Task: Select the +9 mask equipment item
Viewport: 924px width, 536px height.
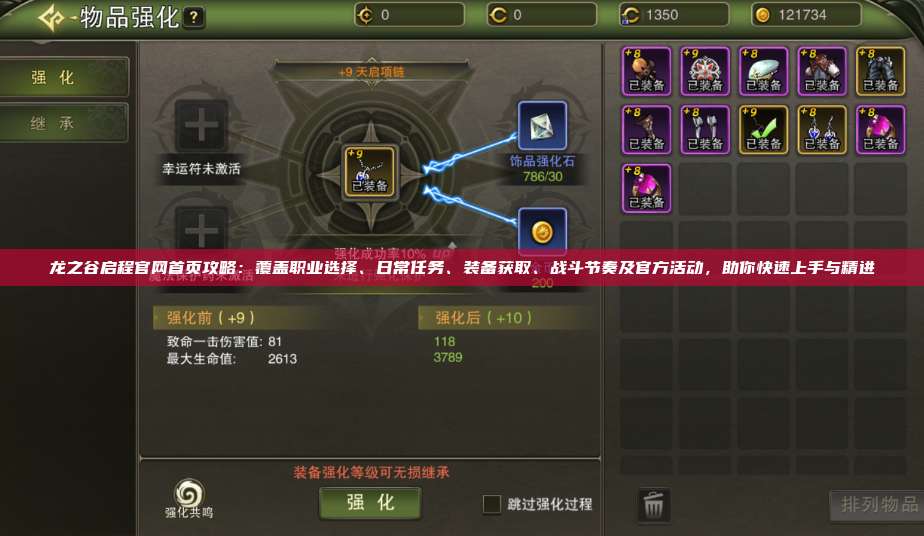Action: click(705, 71)
